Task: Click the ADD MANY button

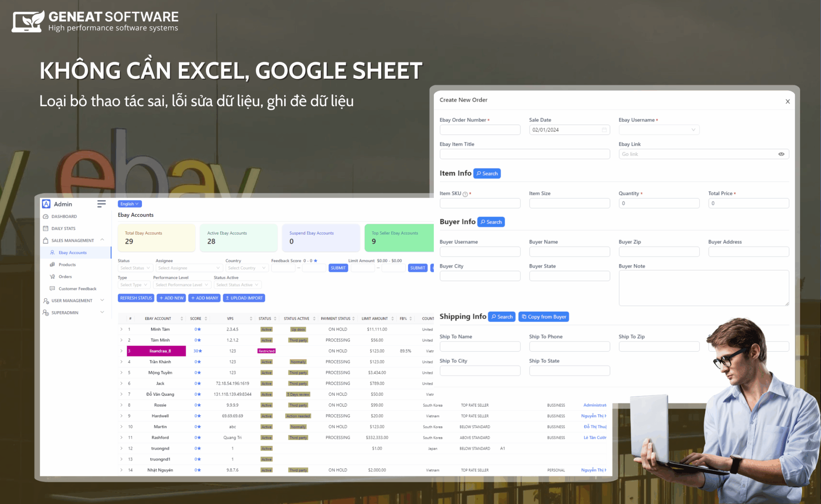Action: click(x=204, y=298)
